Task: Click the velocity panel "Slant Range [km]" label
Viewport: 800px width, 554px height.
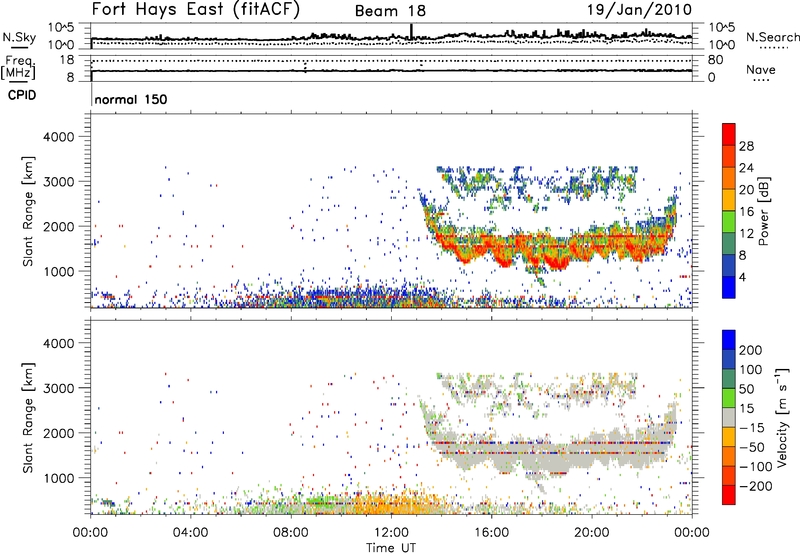Action: [x=28, y=417]
